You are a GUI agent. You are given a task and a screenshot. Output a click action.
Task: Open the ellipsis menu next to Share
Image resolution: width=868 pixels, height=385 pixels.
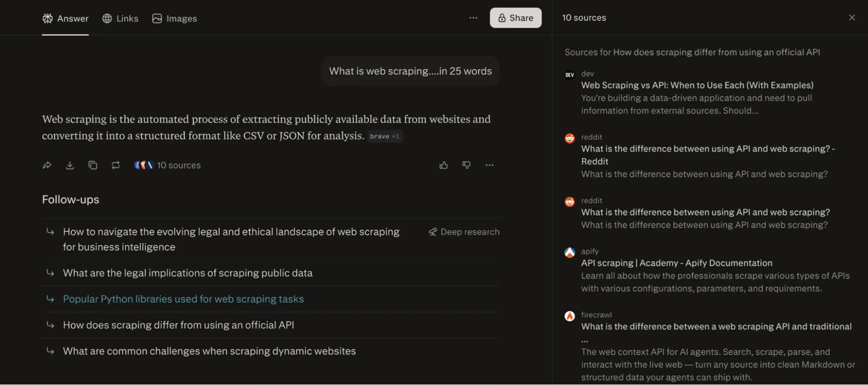473,18
